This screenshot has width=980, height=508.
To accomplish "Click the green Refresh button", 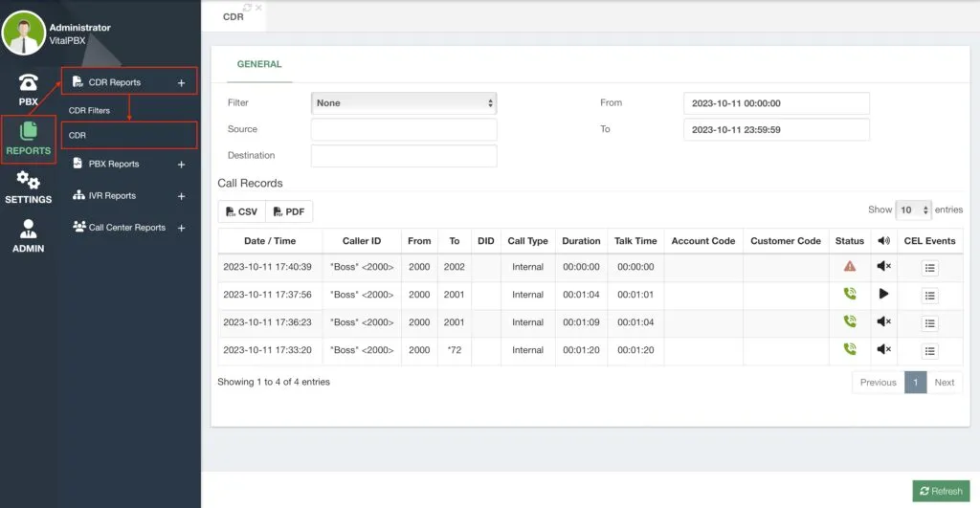I will (942, 491).
